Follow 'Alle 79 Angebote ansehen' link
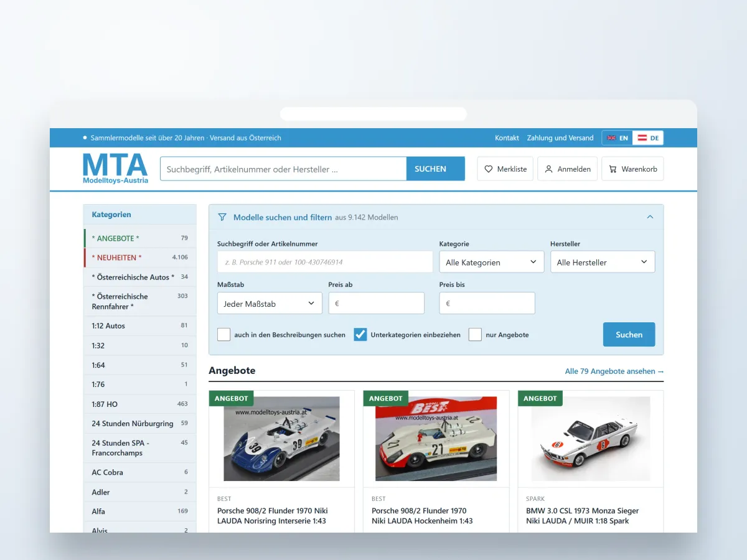Viewport: 747px width, 560px height. (614, 371)
